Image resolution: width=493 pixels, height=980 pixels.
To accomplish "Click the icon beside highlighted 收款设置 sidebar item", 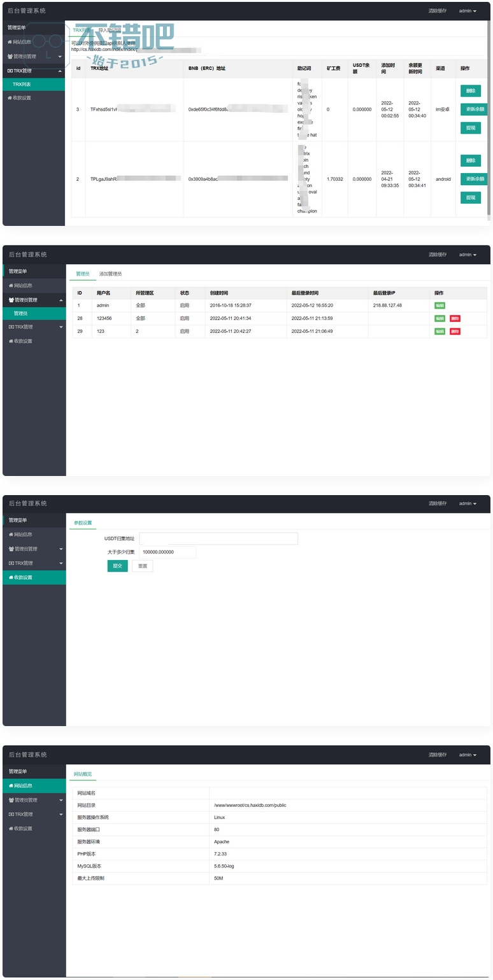I will point(11,577).
